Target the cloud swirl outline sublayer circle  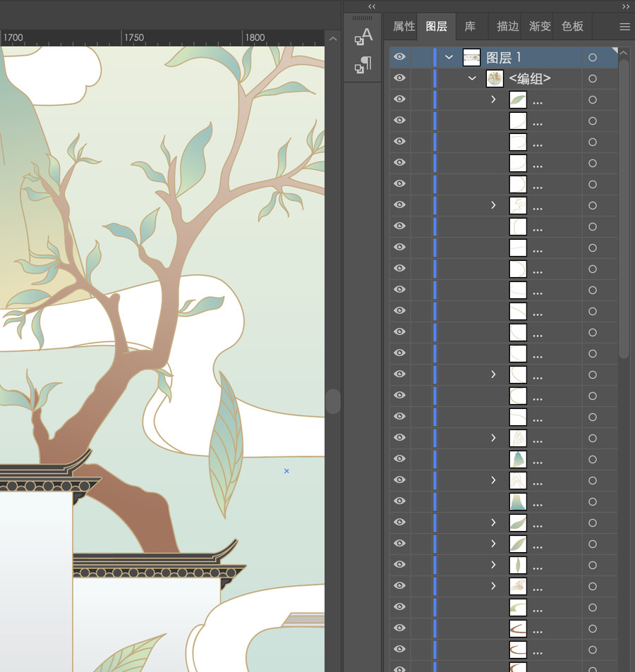[x=593, y=205]
